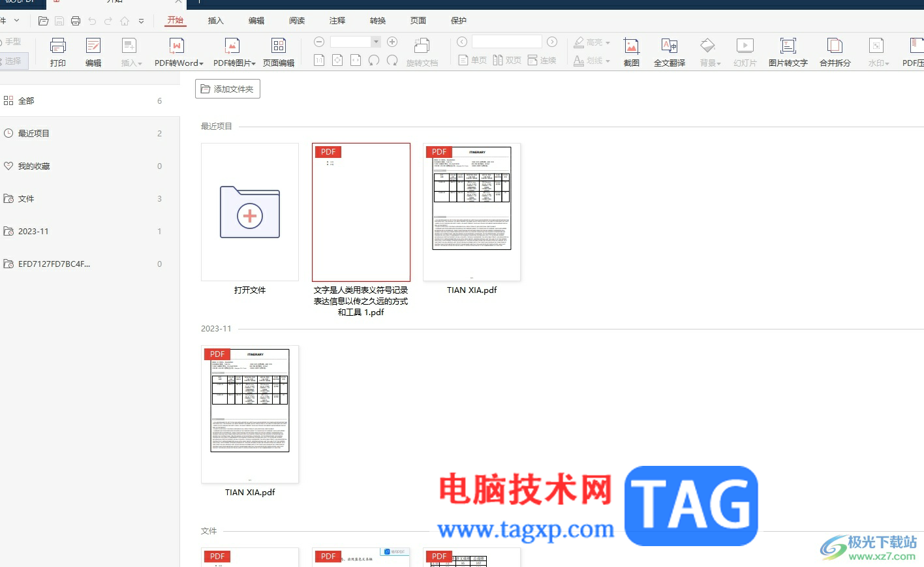Click the fit page icon

(337, 61)
